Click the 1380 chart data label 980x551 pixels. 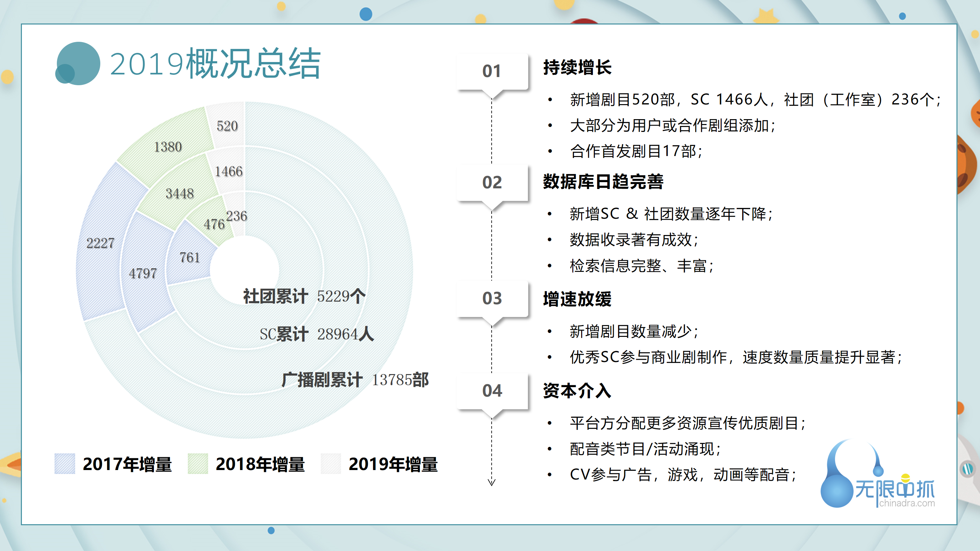pos(168,147)
